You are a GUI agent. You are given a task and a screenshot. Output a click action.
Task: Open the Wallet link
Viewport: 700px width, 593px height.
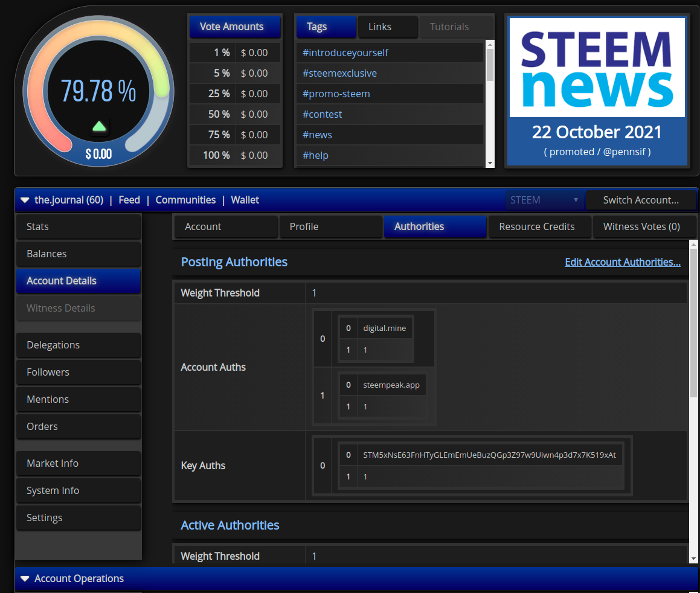[x=245, y=200]
